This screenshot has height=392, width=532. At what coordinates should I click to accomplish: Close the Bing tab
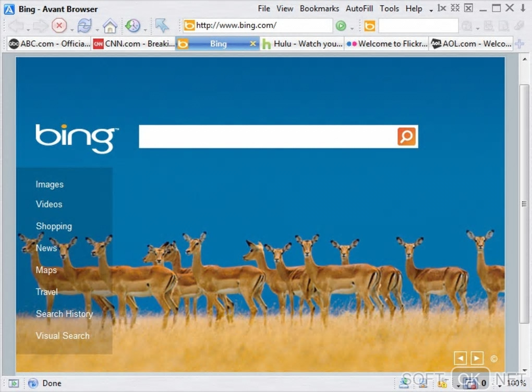pos(253,43)
